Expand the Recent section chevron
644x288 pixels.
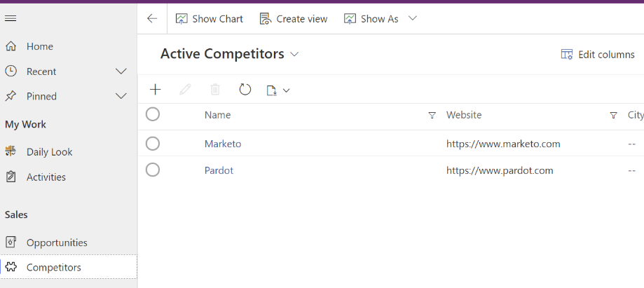coord(121,71)
